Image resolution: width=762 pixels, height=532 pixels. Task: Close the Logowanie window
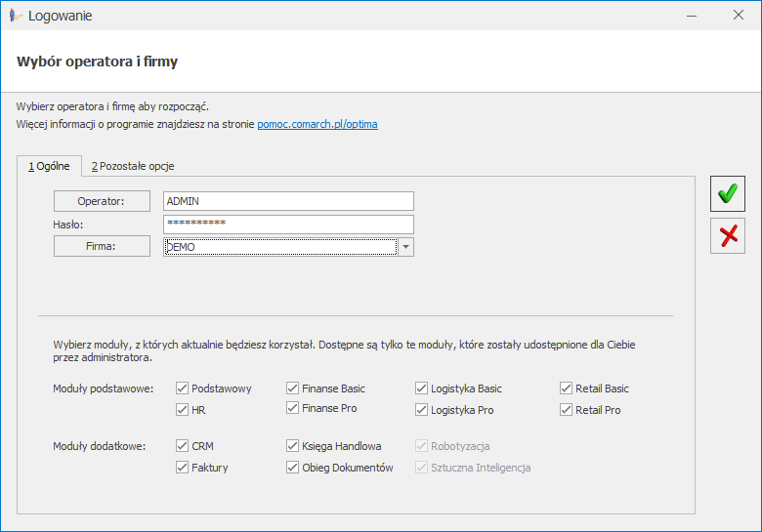[738, 16]
